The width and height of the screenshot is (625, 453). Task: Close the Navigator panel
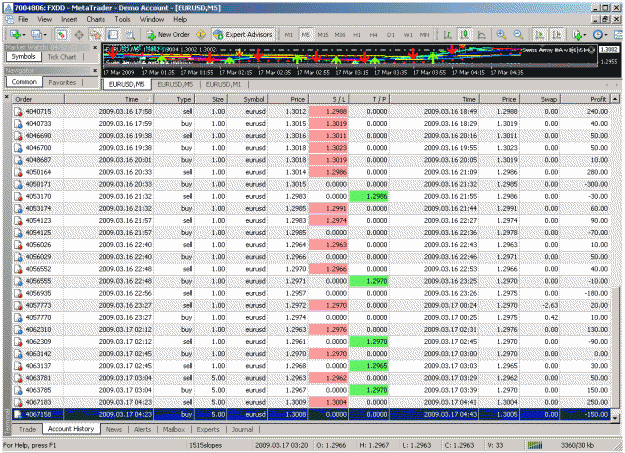(95, 71)
